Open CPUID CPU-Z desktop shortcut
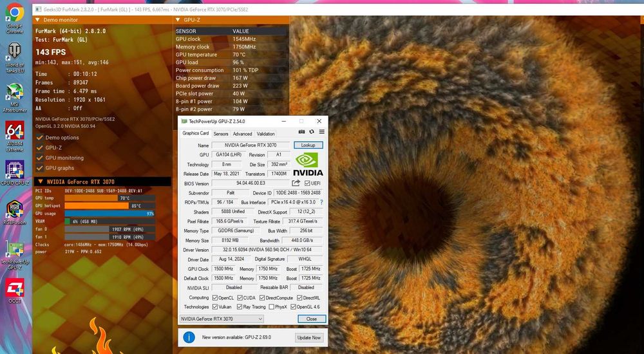Screen dimensions: 644x354 coord(15,173)
